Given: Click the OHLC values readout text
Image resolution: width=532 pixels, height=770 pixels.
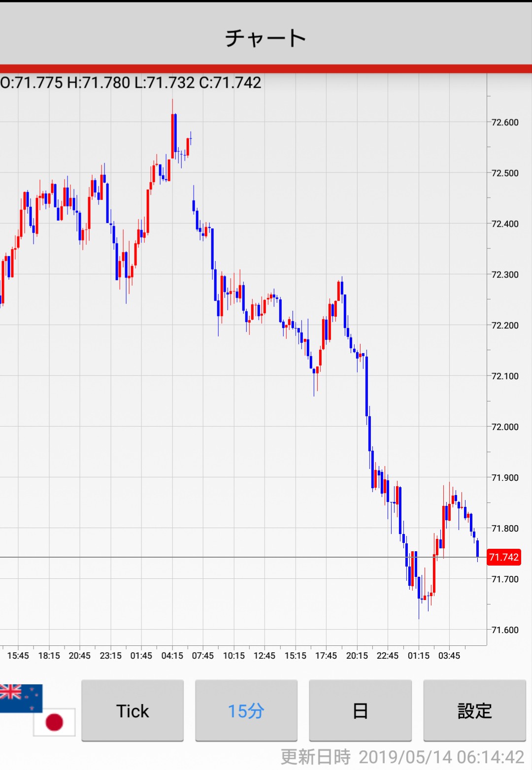Looking at the screenshot, I should pos(131,82).
